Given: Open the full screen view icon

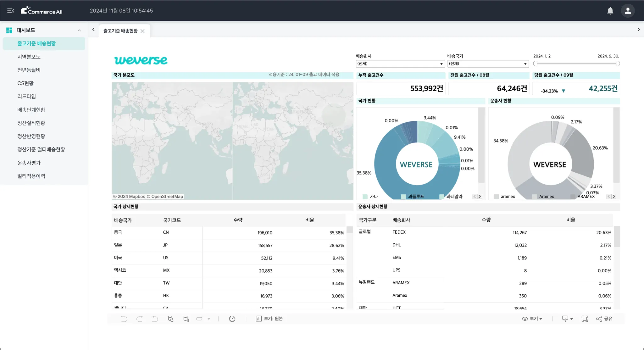Looking at the screenshot, I should [x=585, y=319].
